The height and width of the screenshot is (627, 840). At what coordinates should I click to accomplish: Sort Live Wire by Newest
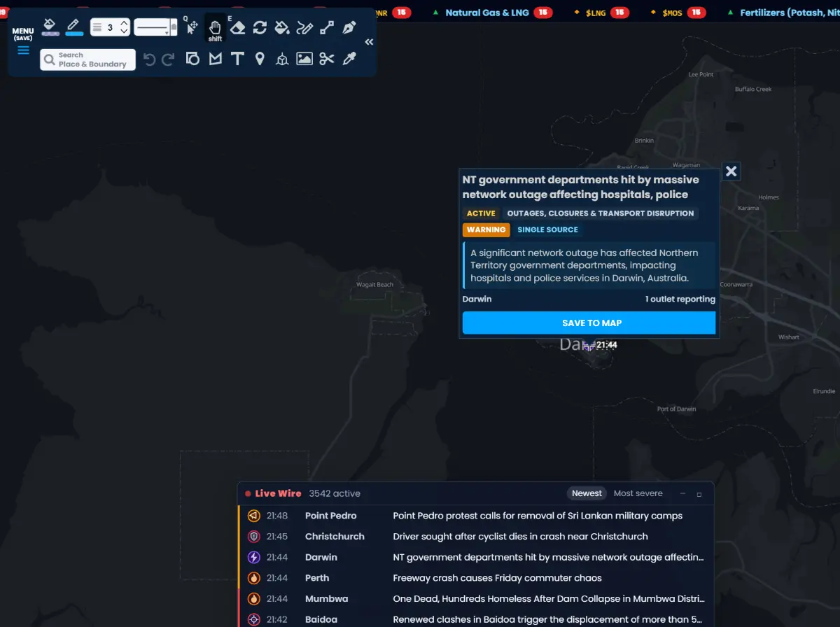pos(587,493)
